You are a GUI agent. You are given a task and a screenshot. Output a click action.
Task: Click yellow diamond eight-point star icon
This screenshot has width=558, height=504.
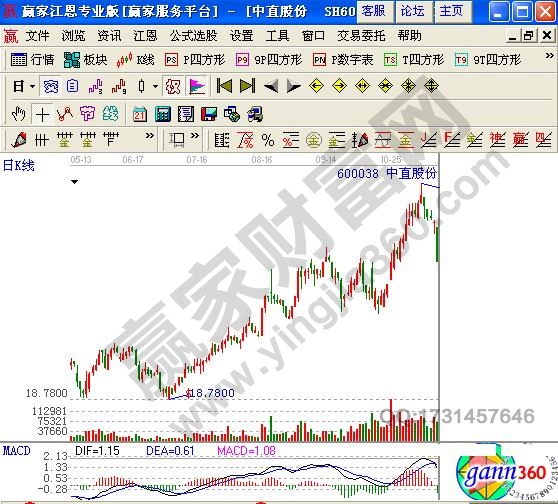click(408, 86)
